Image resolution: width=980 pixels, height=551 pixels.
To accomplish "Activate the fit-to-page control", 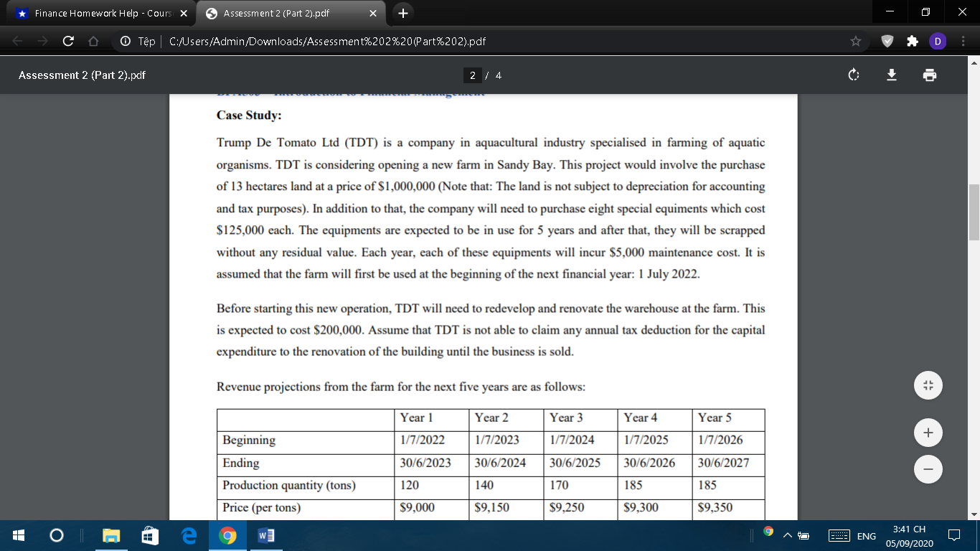I will pos(928,385).
